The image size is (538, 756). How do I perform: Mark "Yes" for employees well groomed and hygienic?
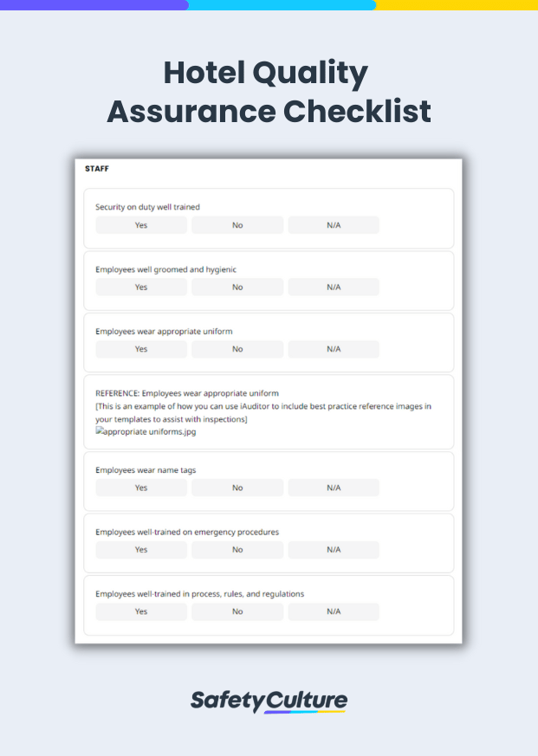(x=140, y=287)
